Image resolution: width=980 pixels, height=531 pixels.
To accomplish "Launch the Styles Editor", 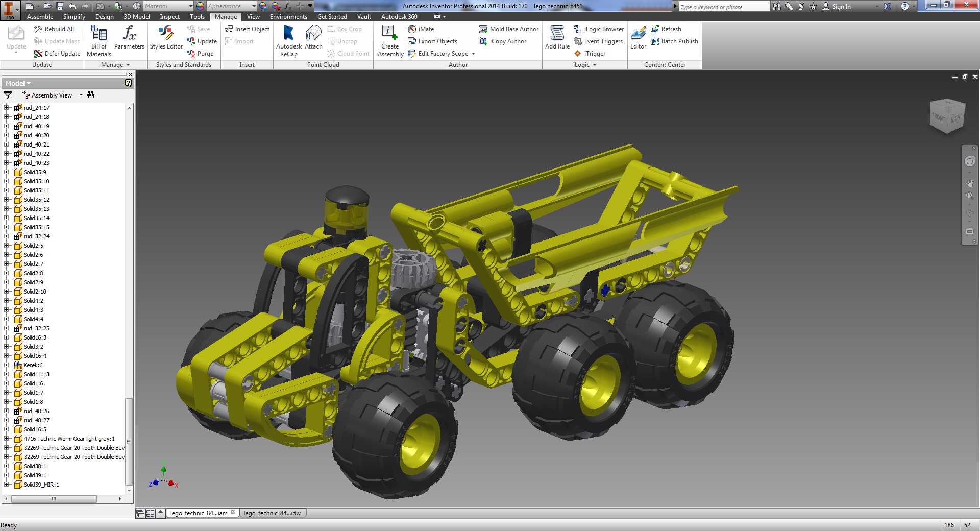I will point(166,37).
